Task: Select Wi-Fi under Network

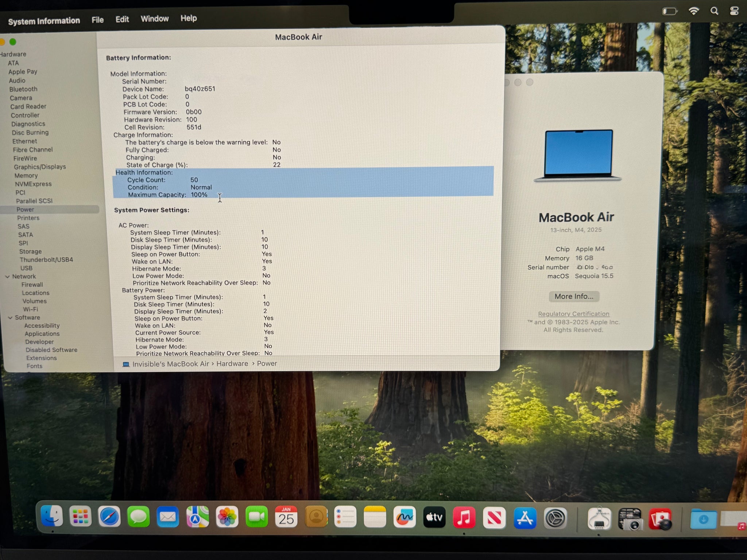Action: pos(31,309)
